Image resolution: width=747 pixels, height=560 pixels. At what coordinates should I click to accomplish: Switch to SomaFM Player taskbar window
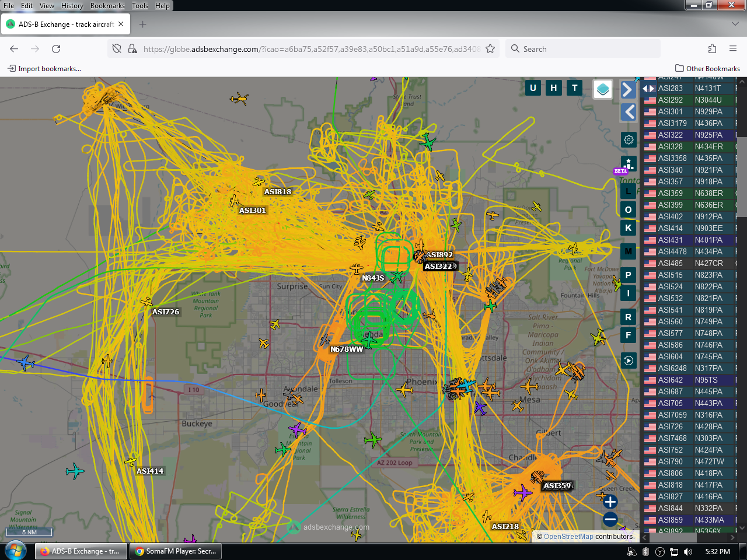[176, 551]
